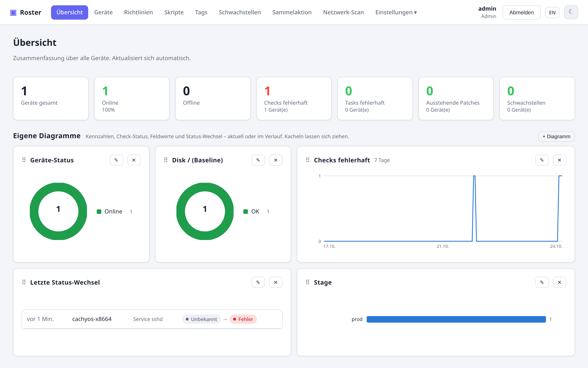Navigate to Schwachstellen
The width and height of the screenshot is (588, 368).
[240, 12]
